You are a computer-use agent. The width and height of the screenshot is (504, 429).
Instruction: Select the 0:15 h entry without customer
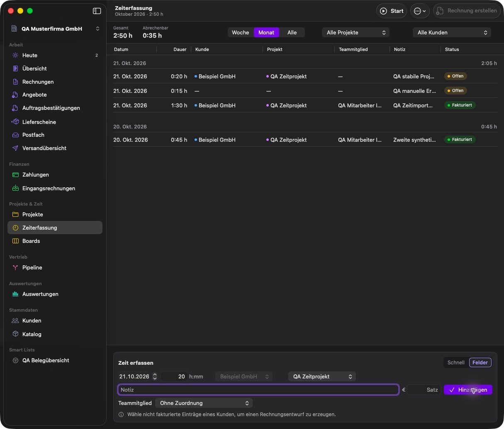(x=305, y=91)
